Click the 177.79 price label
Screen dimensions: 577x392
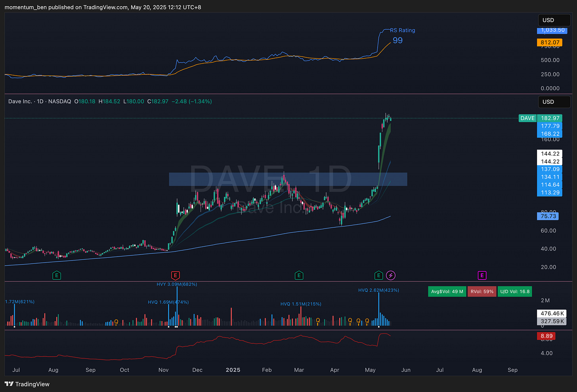click(550, 126)
